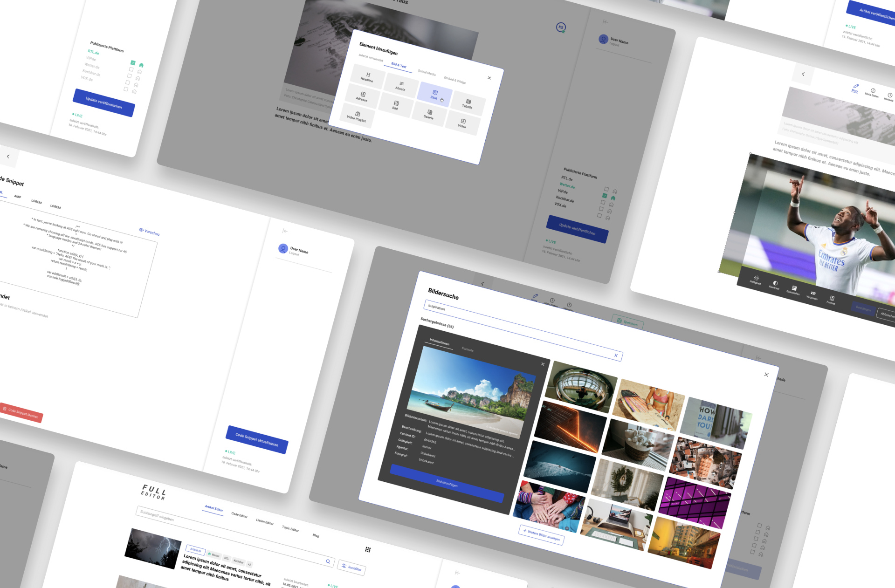Open the Format image tool
The width and height of the screenshot is (895, 588).
click(x=832, y=300)
